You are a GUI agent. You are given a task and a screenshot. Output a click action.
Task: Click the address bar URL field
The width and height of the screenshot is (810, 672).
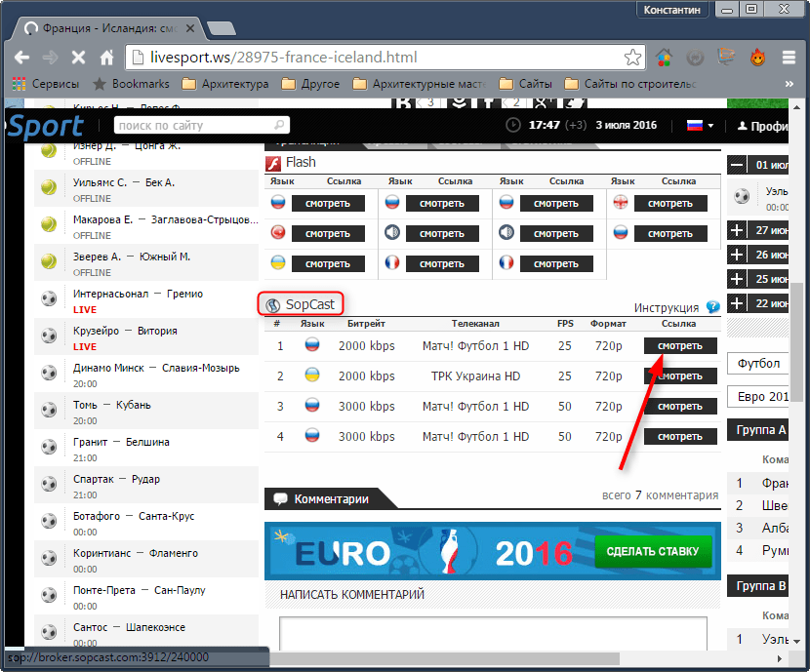click(385, 58)
